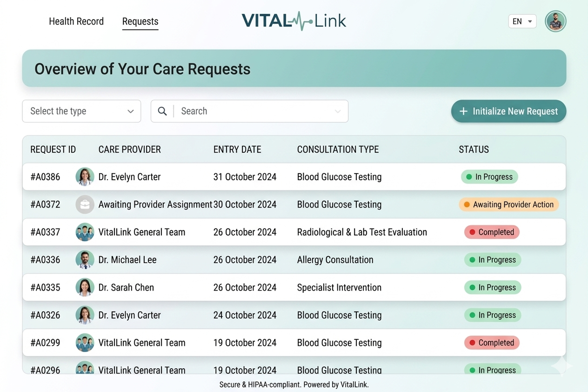Select the Requests tab
This screenshot has width=588, height=392.
pos(140,21)
